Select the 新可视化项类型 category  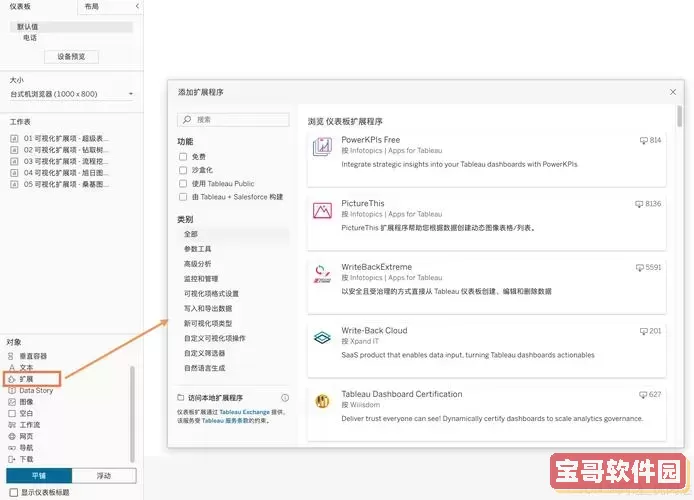click(x=208, y=323)
